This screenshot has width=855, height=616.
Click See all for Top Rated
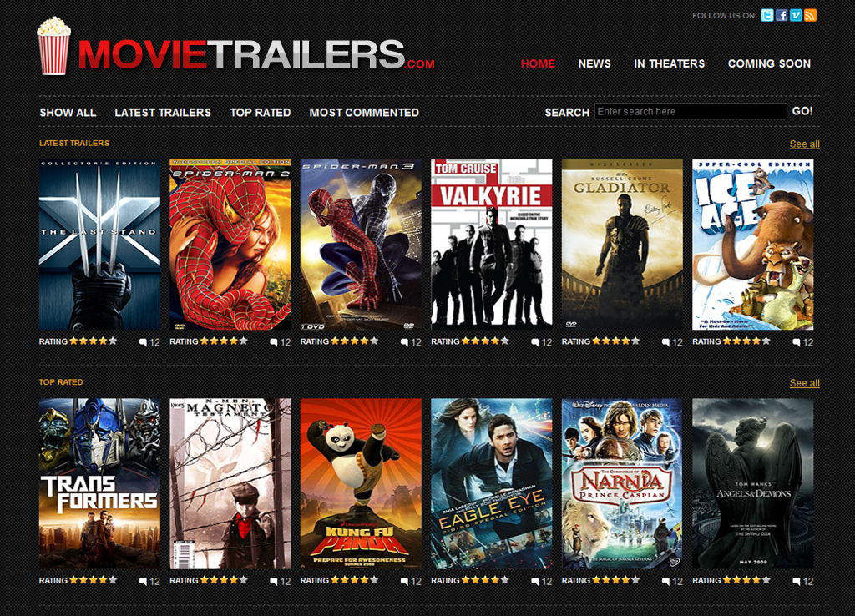pos(804,383)
